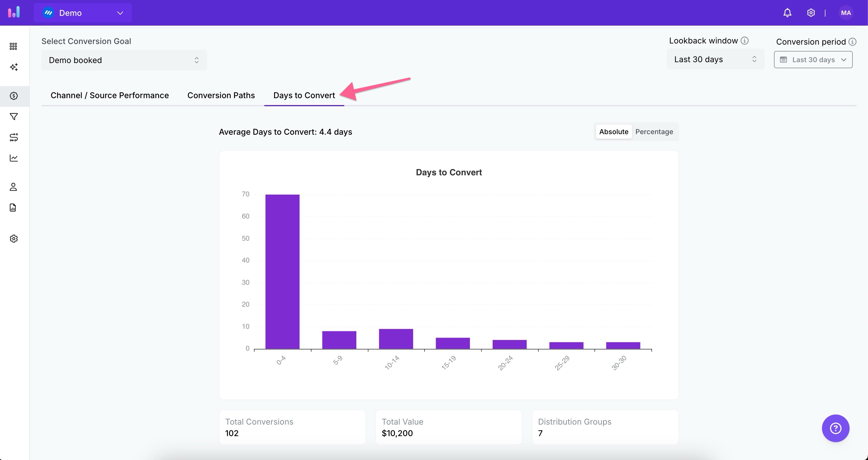This screenshot has width=868, height=460.
Task: Click the journeys path sidebar icon
Action: coord(14,137)
